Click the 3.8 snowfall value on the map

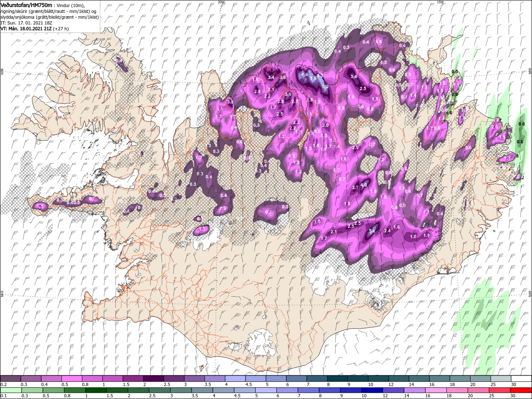[x=283, y=77]
